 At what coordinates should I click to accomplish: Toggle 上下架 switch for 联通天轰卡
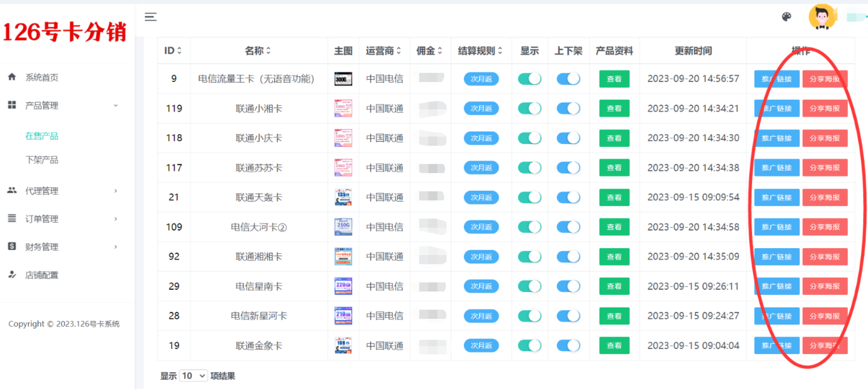pos(568,197)
